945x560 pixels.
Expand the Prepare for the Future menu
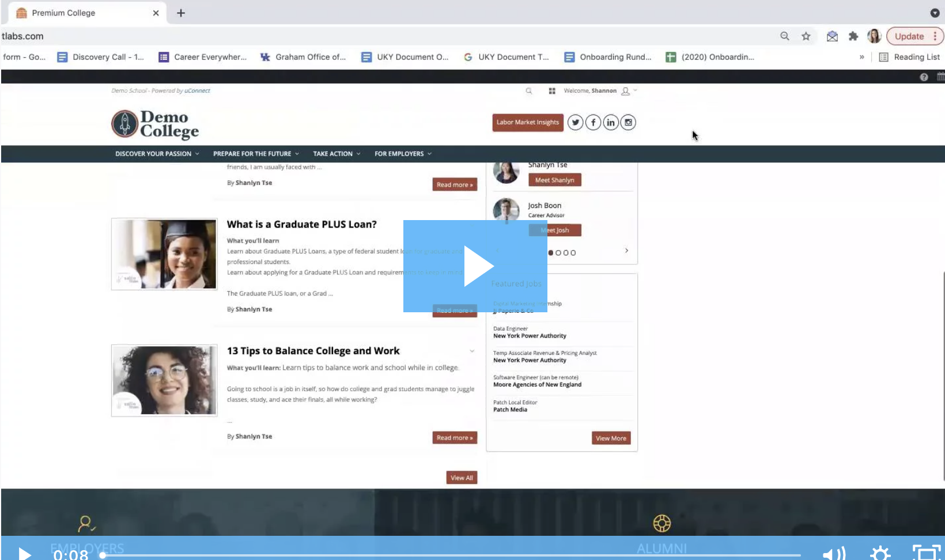pyautogui.click(x=256, y=154)
